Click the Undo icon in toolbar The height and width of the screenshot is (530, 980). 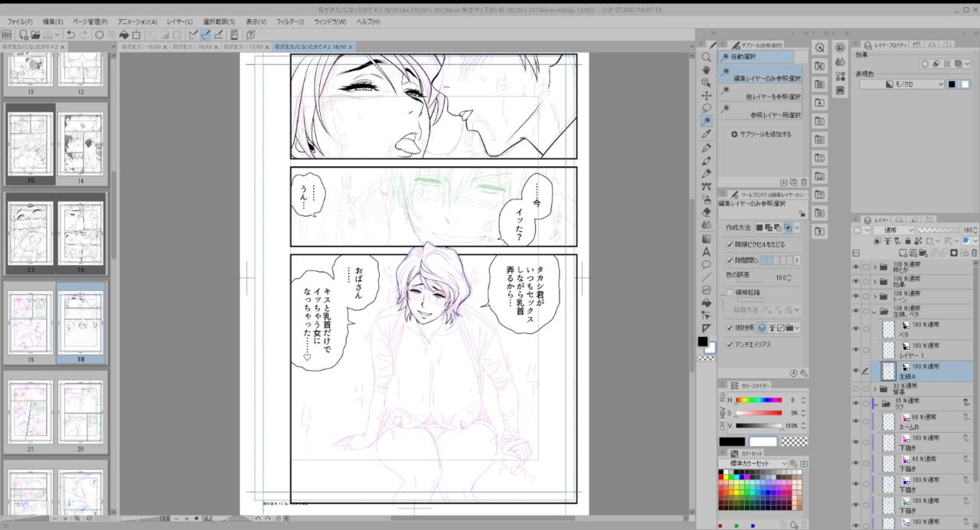point(70,34)
